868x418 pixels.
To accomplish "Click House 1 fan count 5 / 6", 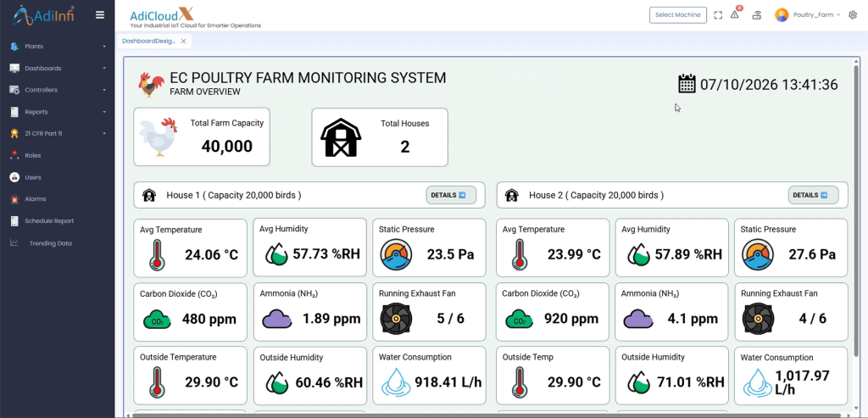I will point(451,318).
